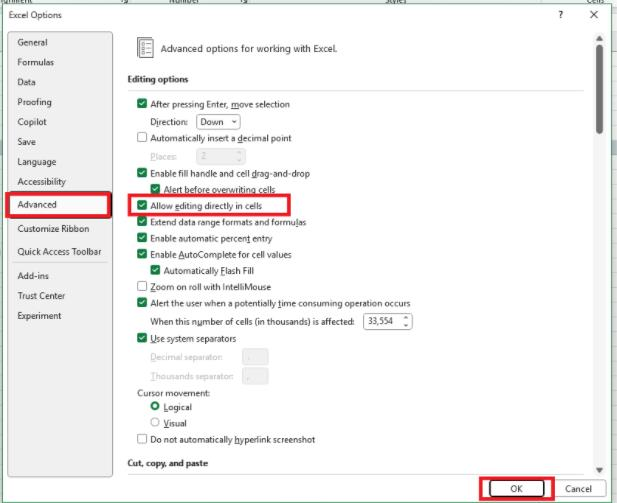Enable Zoom on roll with IntelliMouse
617x503 pixels.
142,286
